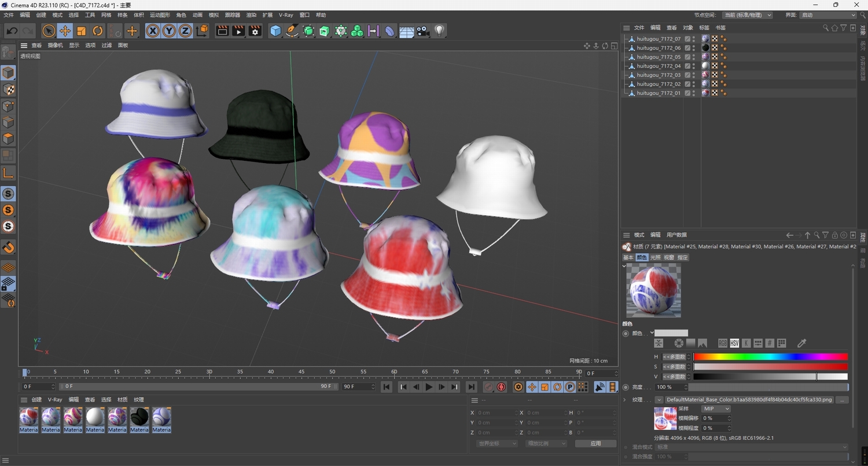
Task: Add a Light object with bulb icon
Action: tap(439, 31)
